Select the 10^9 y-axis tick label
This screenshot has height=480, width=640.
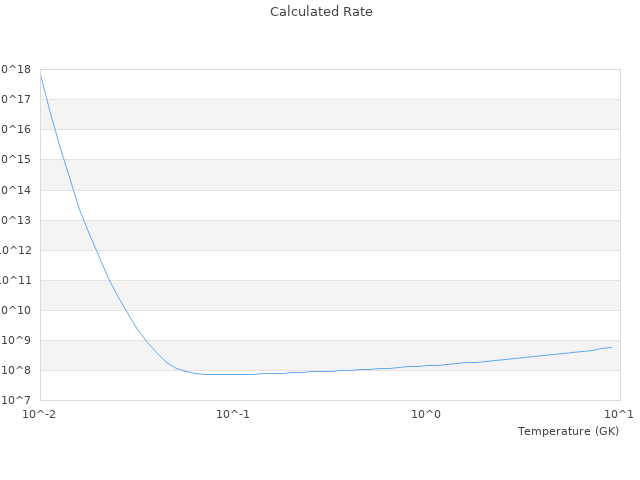(19, 340)
